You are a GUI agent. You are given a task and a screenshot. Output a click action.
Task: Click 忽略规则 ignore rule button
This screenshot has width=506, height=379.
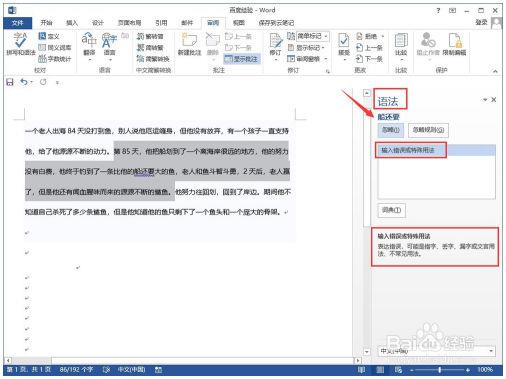pyautogui.click(x=428, y=130)
